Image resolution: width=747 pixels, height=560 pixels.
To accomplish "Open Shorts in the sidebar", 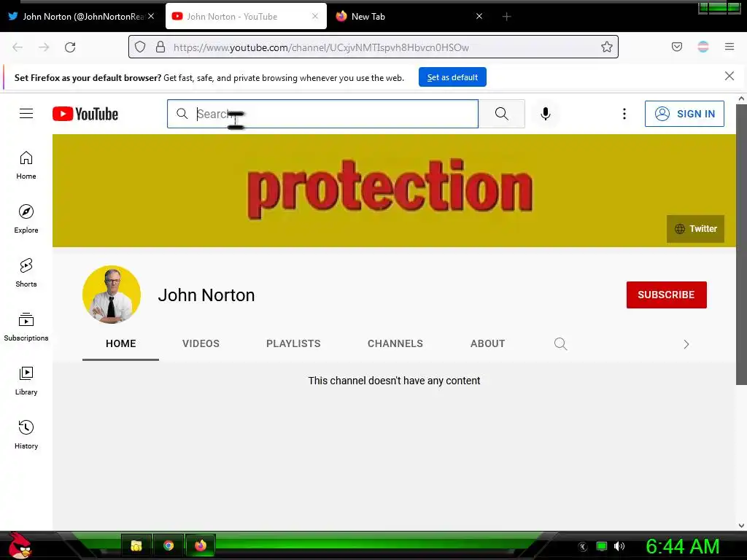I will (26, 273).
